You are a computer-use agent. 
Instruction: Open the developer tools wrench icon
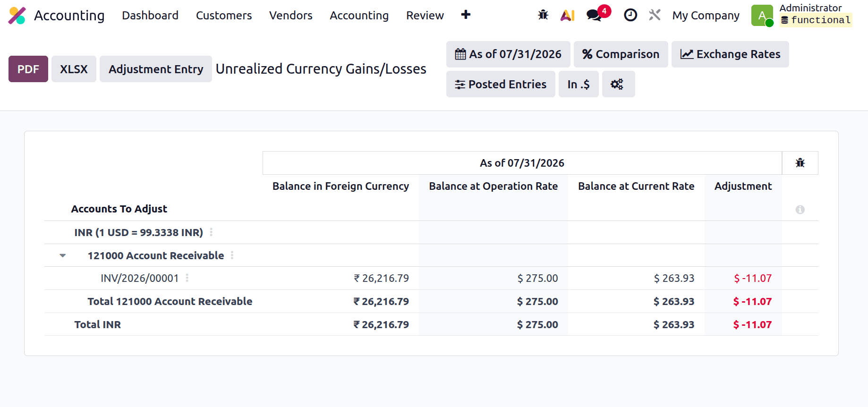click(655, 15)
